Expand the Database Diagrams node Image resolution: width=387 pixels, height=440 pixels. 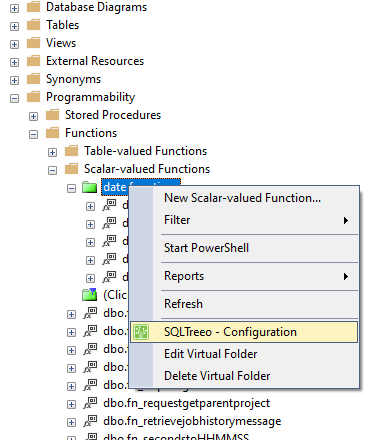[x=14, y=8]
